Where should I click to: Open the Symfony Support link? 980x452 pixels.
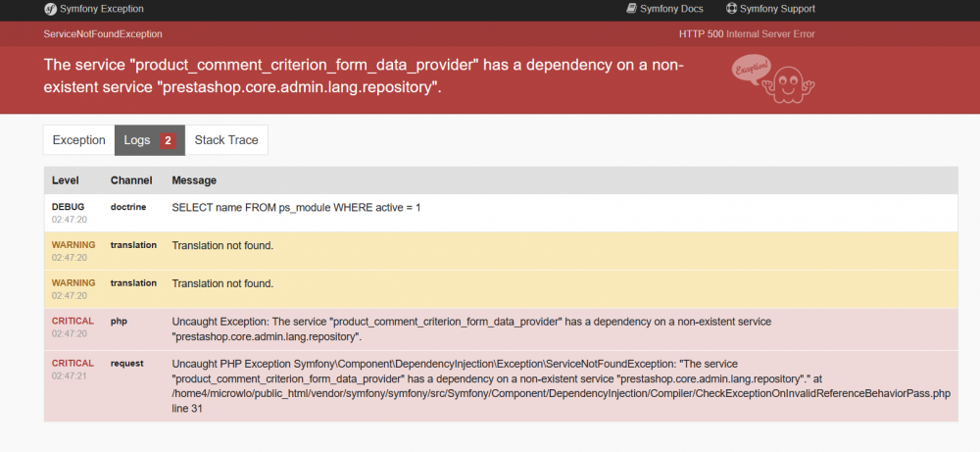pyautogui.click(x=770, y=9)
